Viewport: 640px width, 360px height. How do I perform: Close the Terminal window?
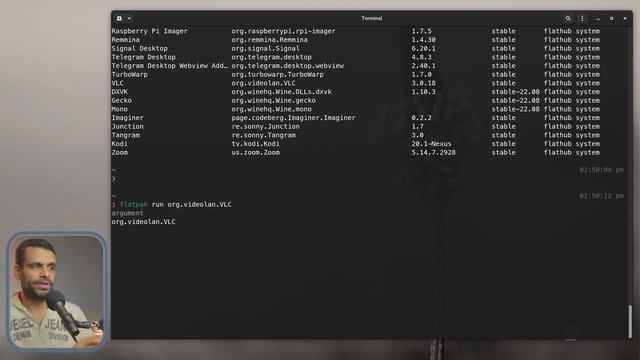pos(625,18)
